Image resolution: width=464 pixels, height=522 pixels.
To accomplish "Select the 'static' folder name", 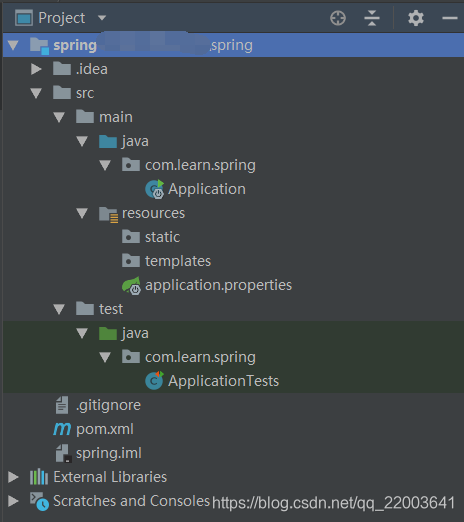I will point(162,237).
